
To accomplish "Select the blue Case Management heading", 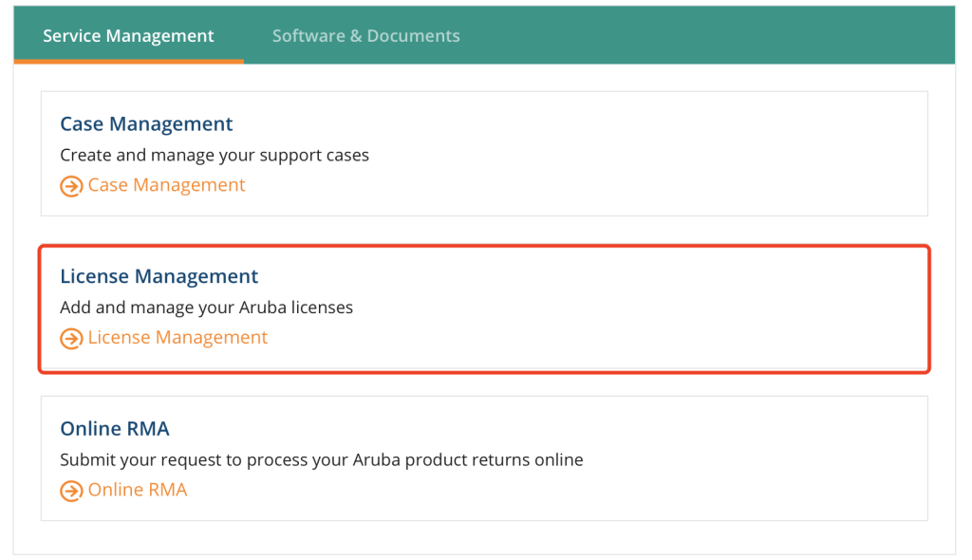I will [x=146, y=124].
